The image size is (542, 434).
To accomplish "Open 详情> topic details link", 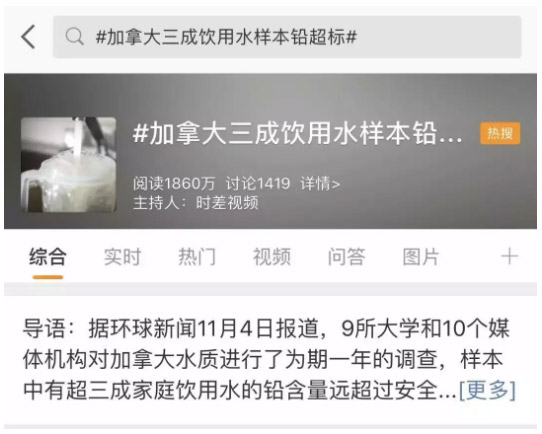I will (x=320, y=183).
